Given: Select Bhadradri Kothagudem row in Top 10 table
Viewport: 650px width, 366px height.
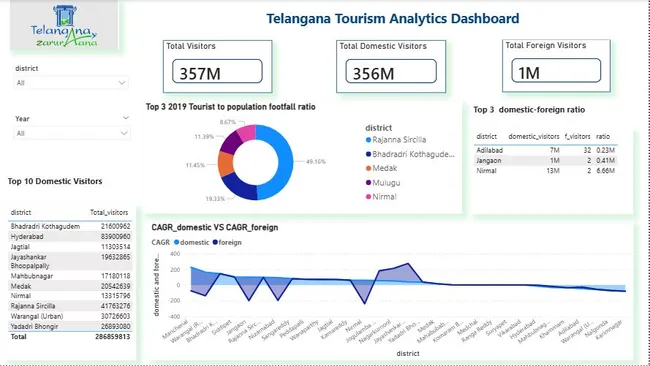Looking at the screenshot, I should [x=70, y=226].
